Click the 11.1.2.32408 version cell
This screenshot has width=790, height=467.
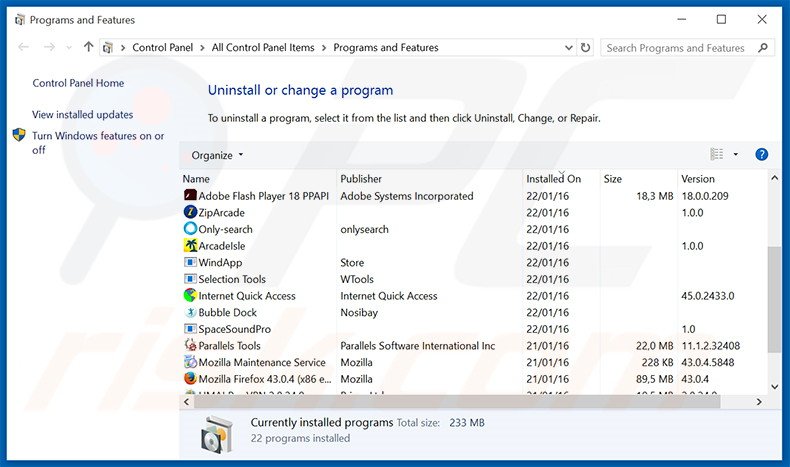coord(710,346)
